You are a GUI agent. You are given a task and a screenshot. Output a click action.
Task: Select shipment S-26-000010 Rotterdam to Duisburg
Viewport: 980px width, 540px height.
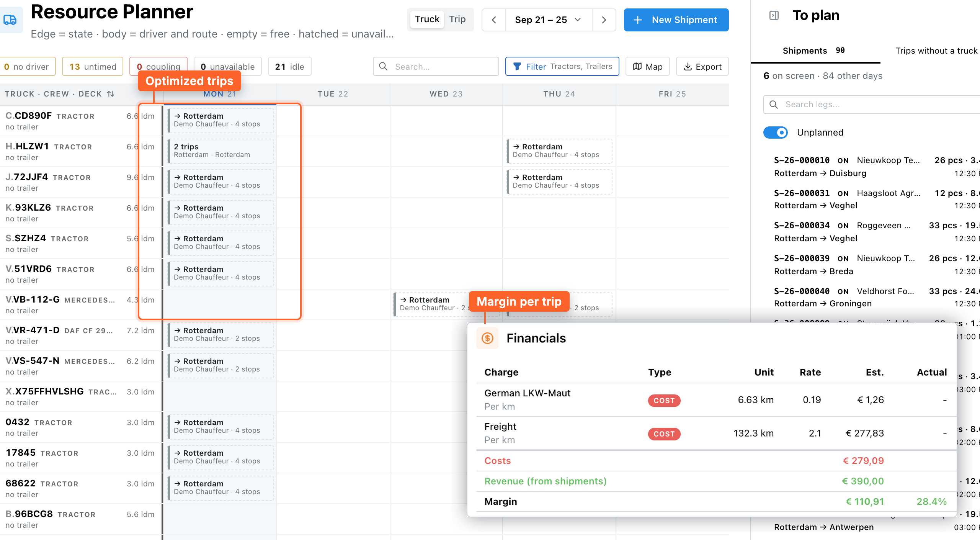click(877, 167)
